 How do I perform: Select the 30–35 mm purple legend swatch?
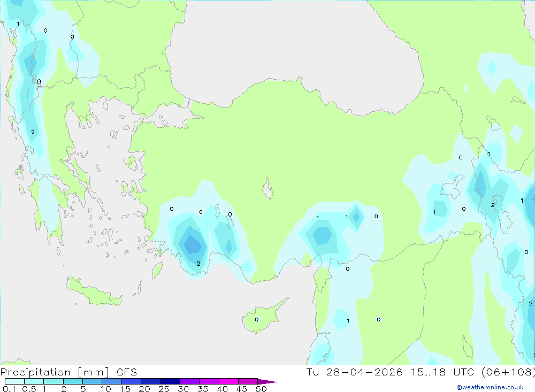pyautogui.click(x=190, y=381)
